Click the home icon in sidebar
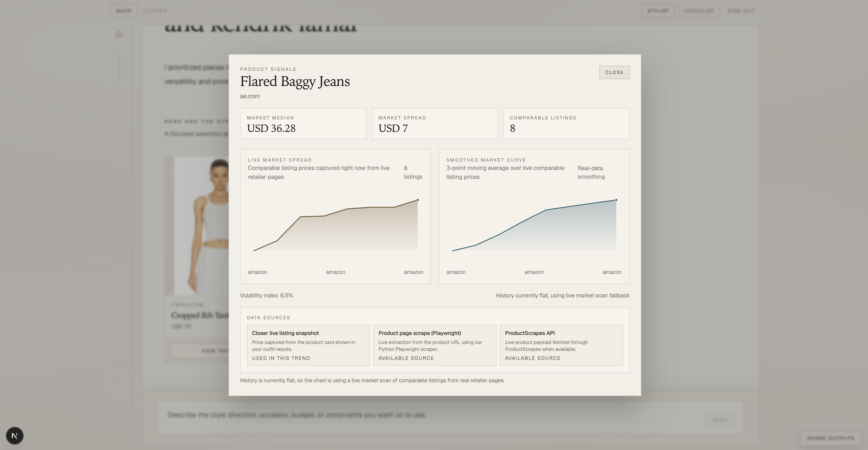 [119, 34]
